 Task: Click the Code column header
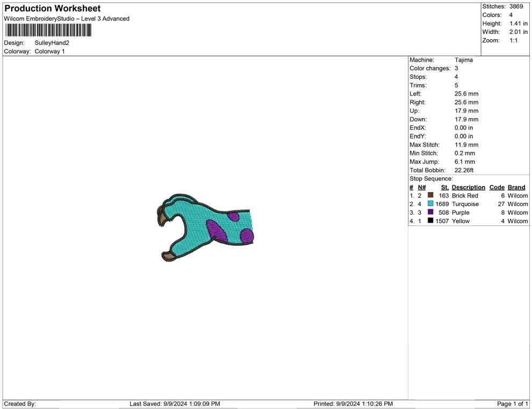click(497, 187)
